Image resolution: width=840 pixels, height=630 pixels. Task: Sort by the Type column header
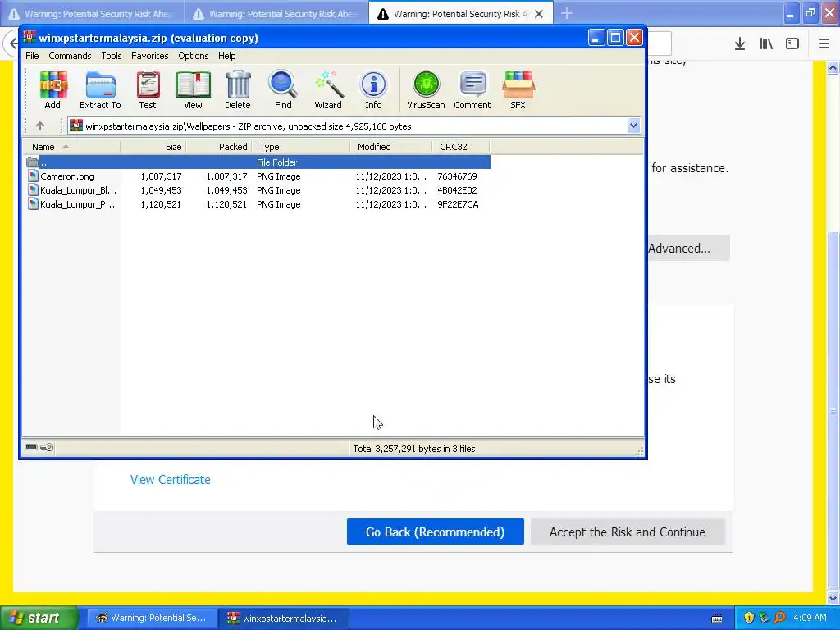(x=301, y=147)
